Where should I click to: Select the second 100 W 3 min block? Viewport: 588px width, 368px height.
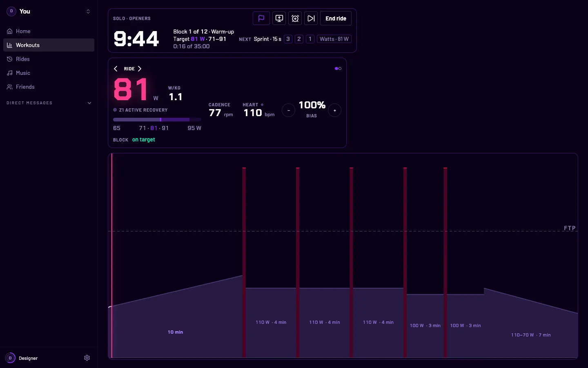coord(465,326)
